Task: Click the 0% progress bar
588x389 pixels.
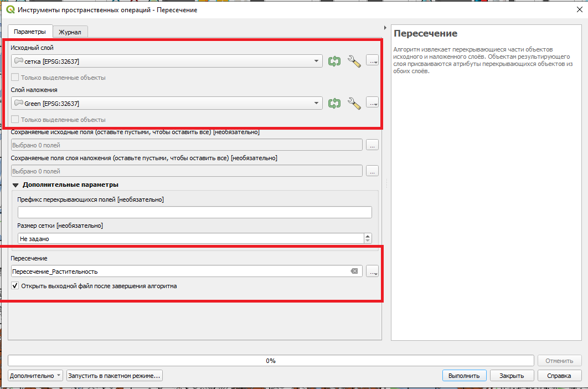Action: [270, 360]
